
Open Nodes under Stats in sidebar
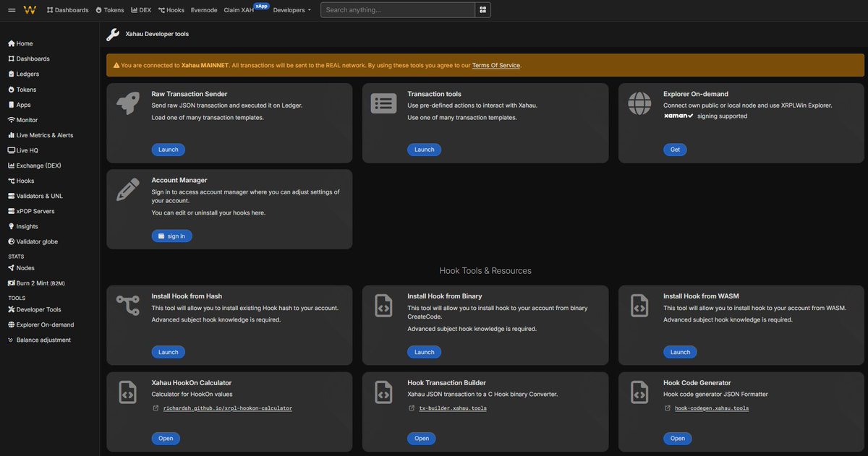tap(21, 268)
